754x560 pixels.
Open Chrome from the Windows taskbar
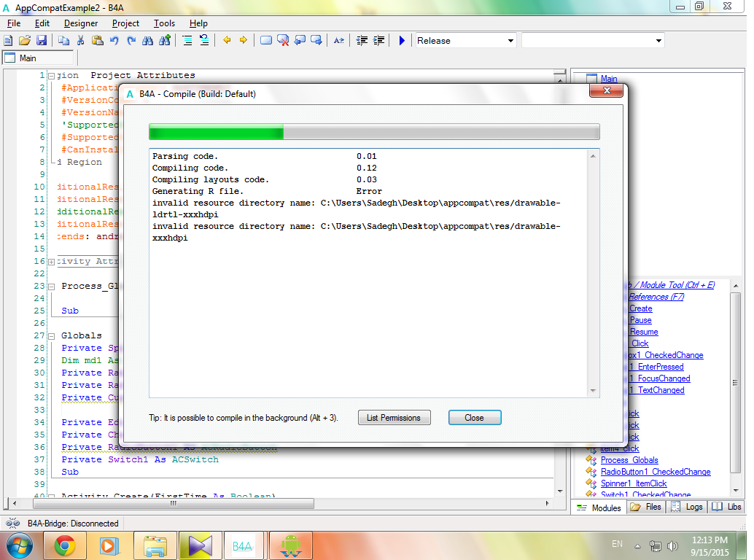tap(65, 545)
